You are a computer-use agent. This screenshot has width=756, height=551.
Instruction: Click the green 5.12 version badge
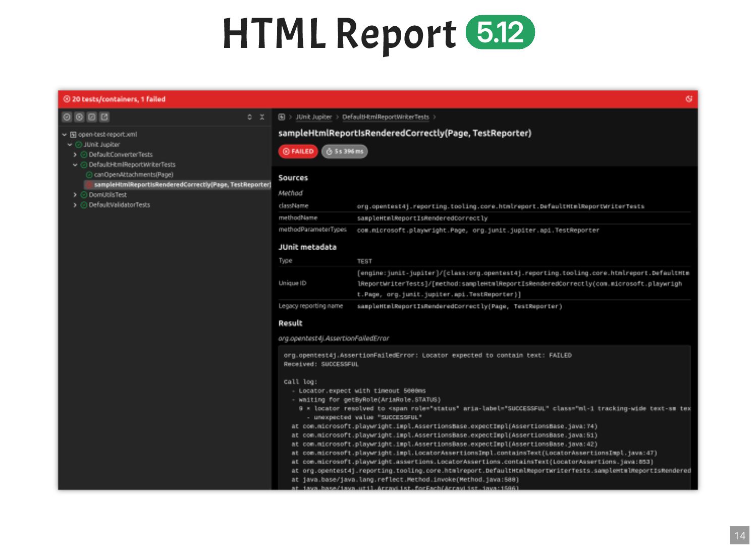pos(500,32)
